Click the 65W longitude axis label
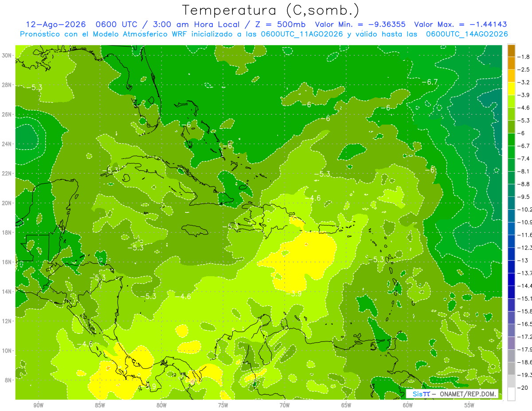The height and width of the screenshot is (411, 532). tap(346, 405)
